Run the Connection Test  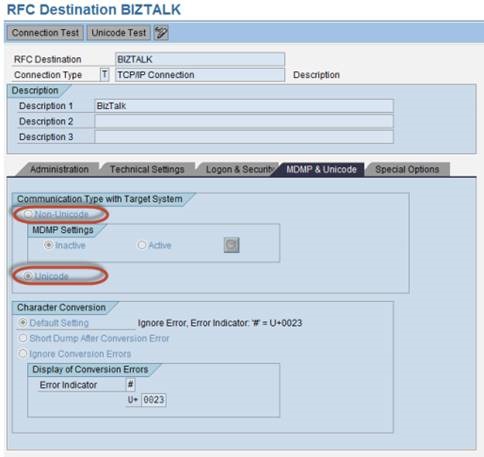(x=45, y=33)
